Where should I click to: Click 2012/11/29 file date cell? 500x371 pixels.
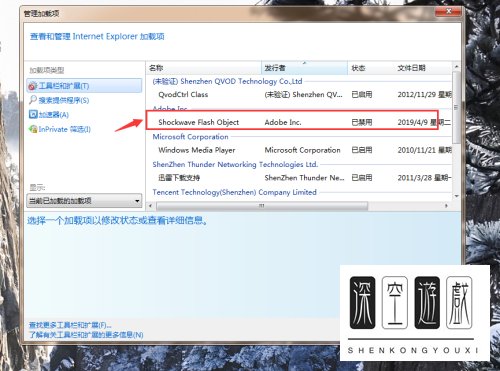pos(424,95)
